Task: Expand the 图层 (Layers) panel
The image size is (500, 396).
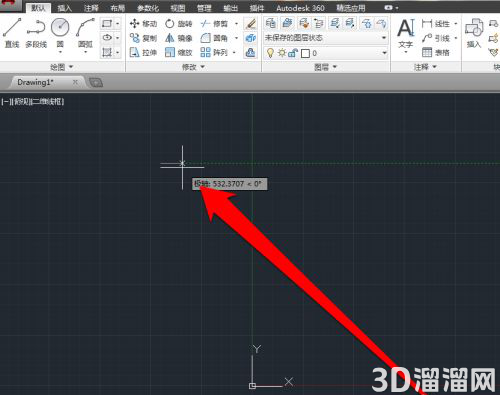Action: (326, 67)
